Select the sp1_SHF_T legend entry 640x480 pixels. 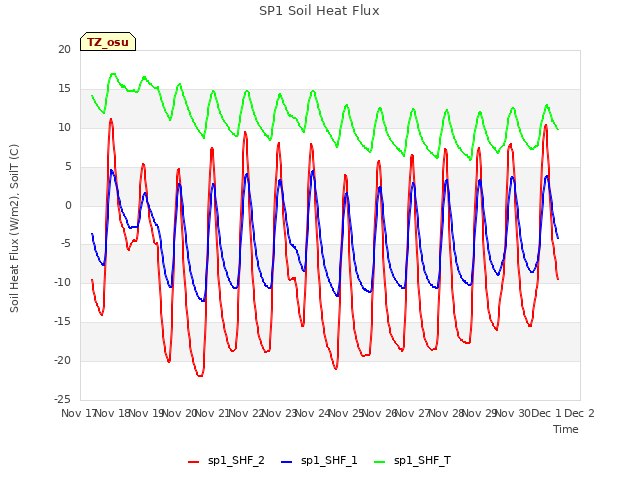[412, 461]
